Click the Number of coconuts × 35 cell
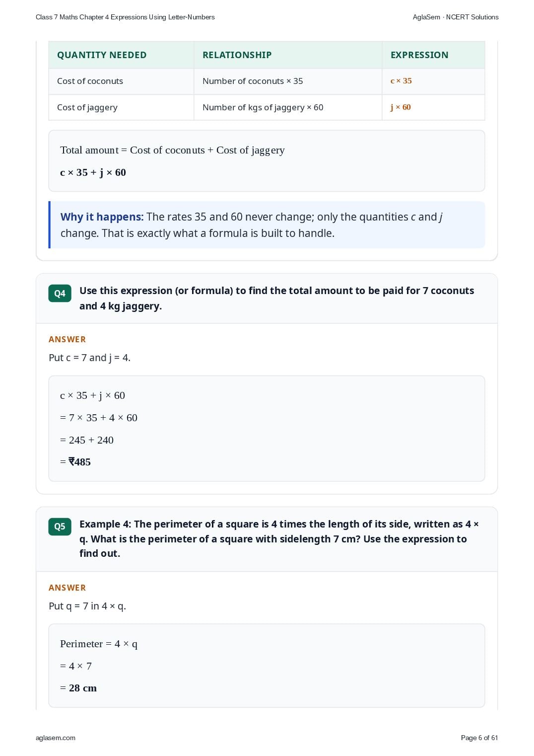The image size is (534, 756). [x=253, y=81]
